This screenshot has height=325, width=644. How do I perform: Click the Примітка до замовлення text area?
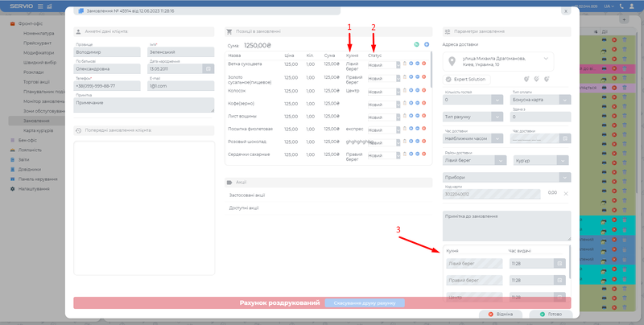[506, 225]
